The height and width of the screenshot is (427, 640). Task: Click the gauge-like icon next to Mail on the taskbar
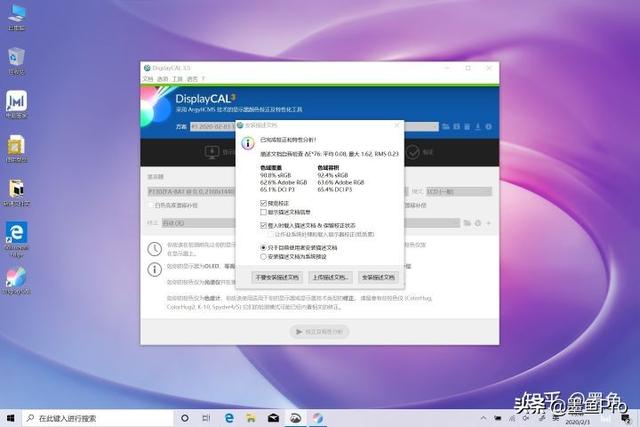(295, 418)
